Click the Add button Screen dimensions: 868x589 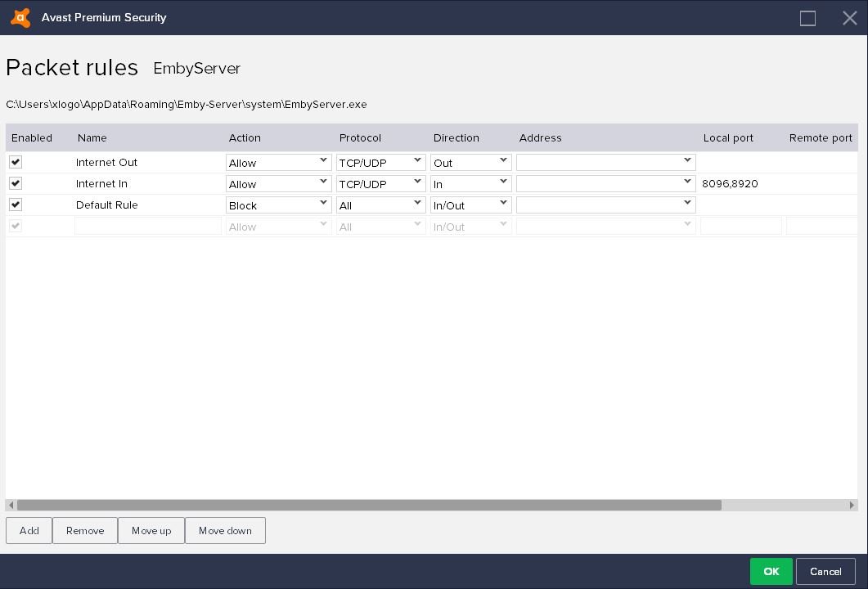tap(29, 530)
